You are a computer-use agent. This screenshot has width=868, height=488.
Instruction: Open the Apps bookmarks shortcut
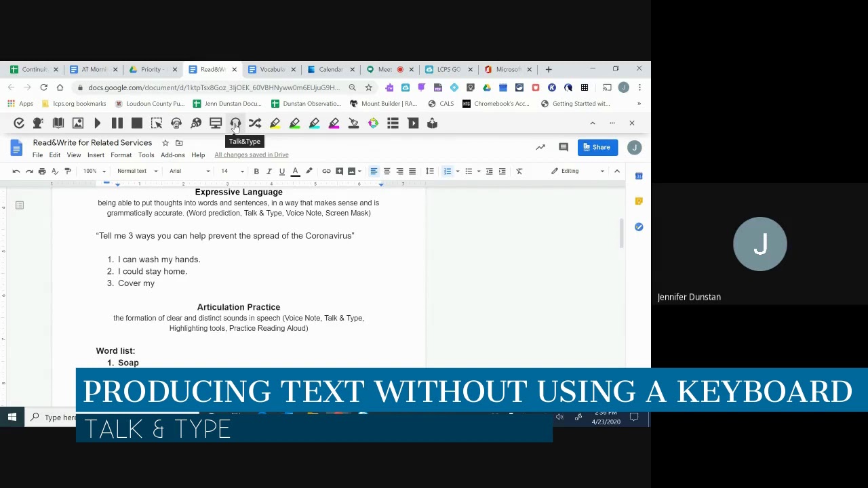click(x=20, y=104)
